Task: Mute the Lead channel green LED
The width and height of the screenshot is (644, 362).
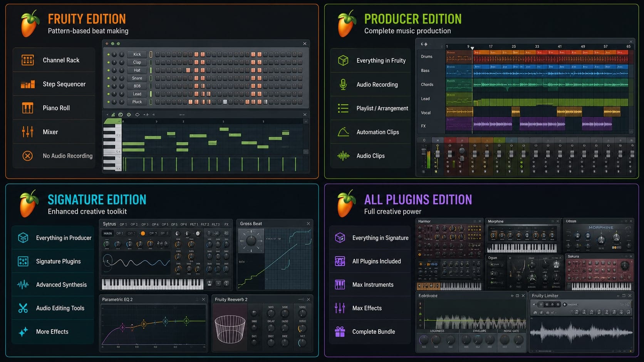Action: pos(109,94)
